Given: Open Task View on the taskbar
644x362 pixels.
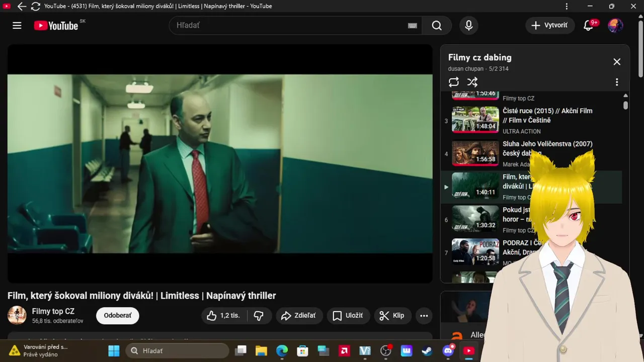Looking at the screenshot, I should pyautogui.click(x=242, y=350).
